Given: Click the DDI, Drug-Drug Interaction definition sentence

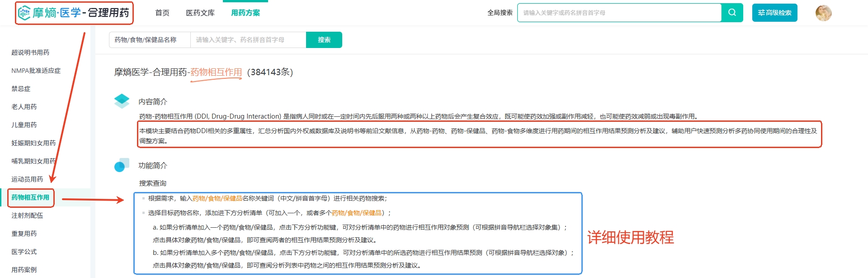Looking at the screenshot, I should coord(419,116).
